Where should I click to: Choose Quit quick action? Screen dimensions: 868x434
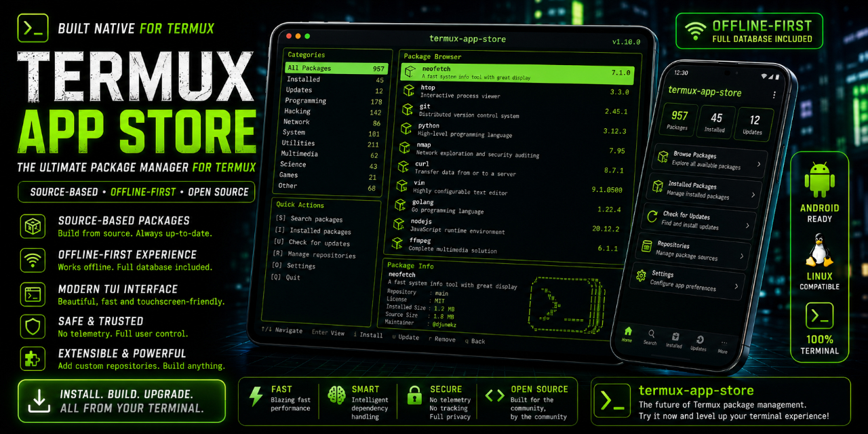pyautogui.click(x=285, y=277)
